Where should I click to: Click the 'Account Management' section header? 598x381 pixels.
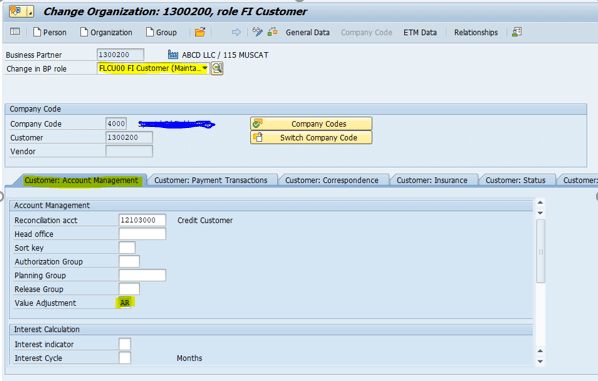click(52, 205)
